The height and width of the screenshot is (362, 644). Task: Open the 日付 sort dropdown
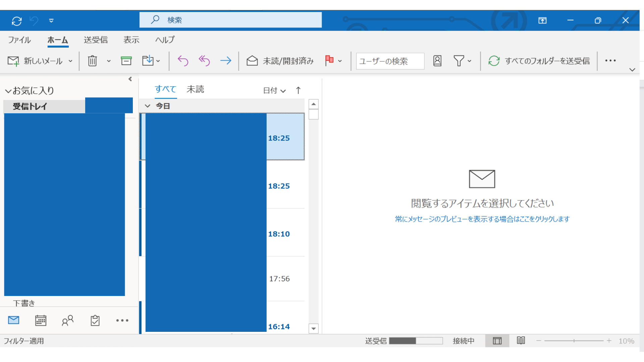(x=274, y=90)
